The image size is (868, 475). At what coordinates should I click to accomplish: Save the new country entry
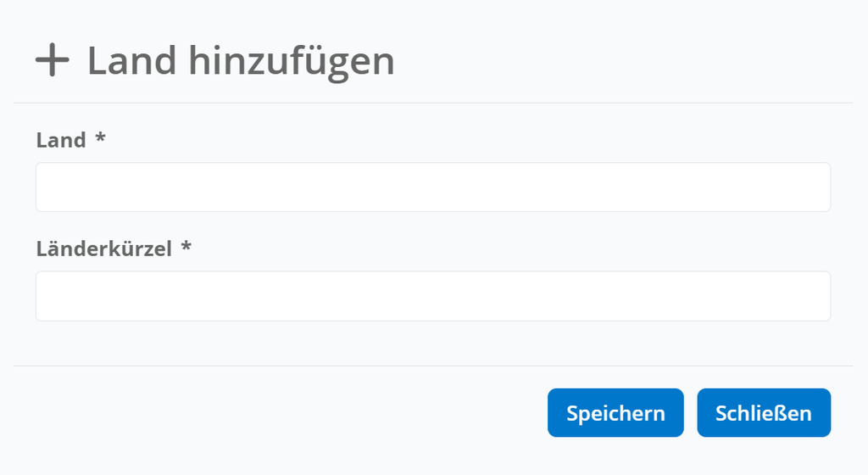click(615, 413)
